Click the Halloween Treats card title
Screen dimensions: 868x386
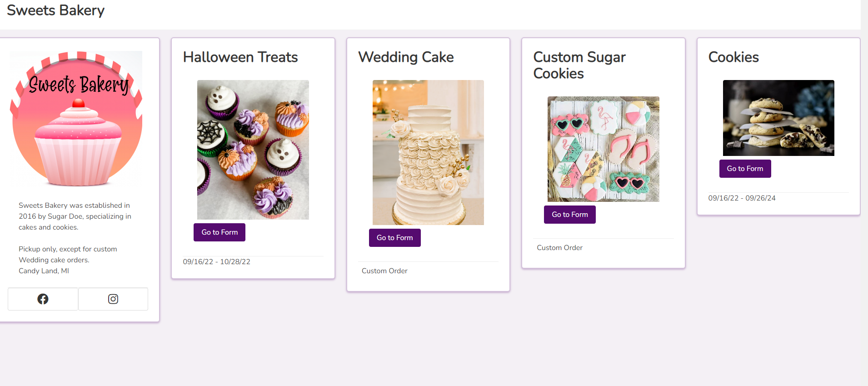click(x=240, y=57)
